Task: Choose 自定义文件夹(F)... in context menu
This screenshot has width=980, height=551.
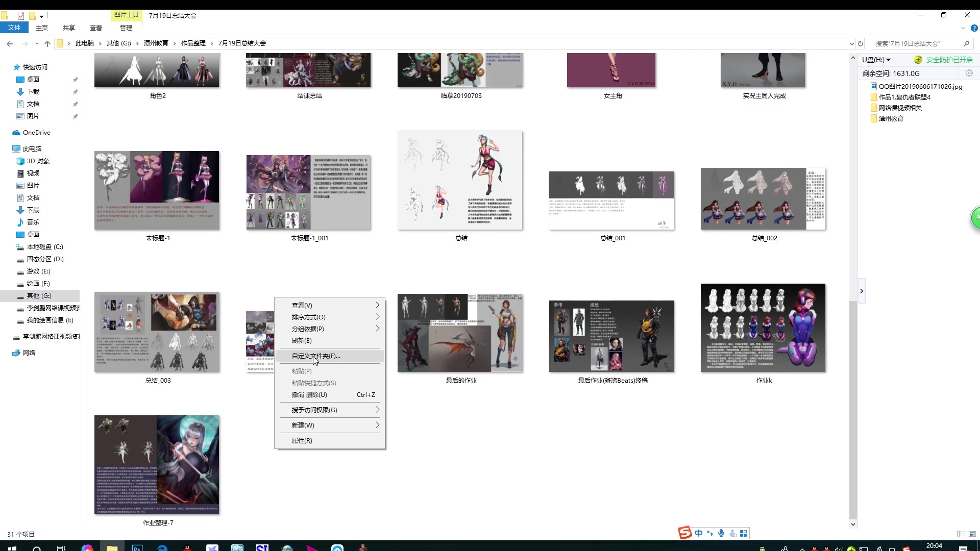Action: [330, 356]
